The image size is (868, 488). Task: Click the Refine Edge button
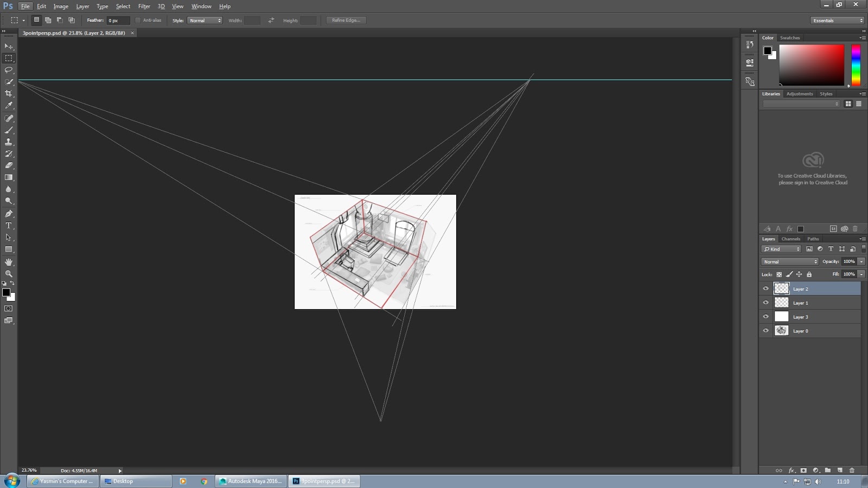(346, 20)
